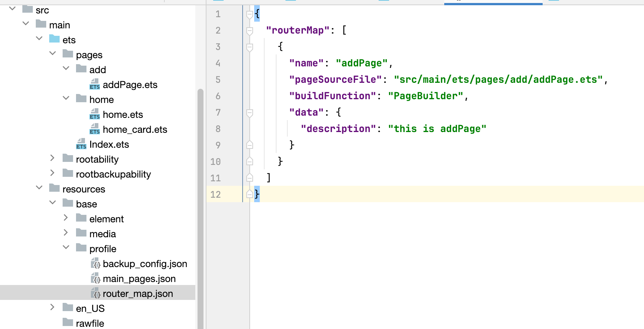Click the Index.ets ETS file icon
644x329 pixels.
point(81,144)
